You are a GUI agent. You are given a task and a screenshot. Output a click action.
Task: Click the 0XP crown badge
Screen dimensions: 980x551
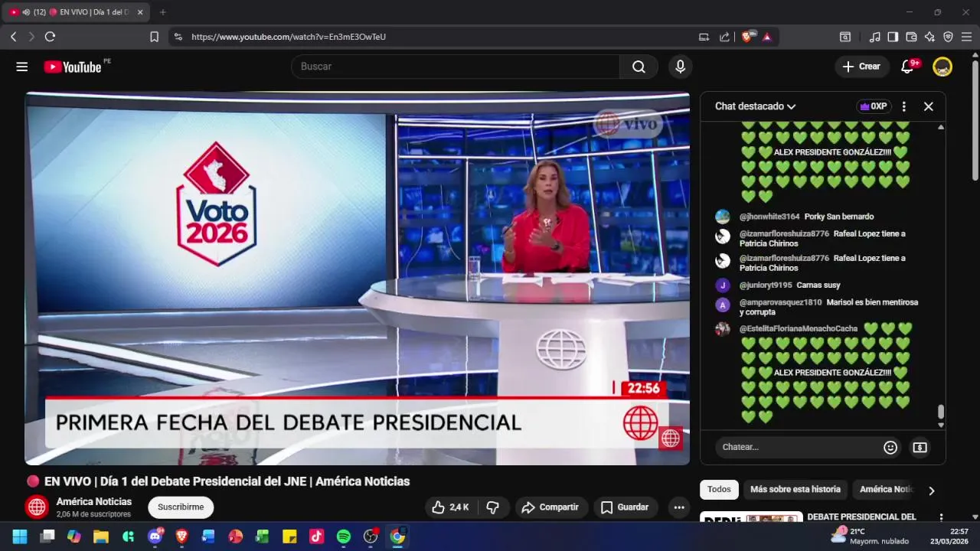tap(874, 106)
